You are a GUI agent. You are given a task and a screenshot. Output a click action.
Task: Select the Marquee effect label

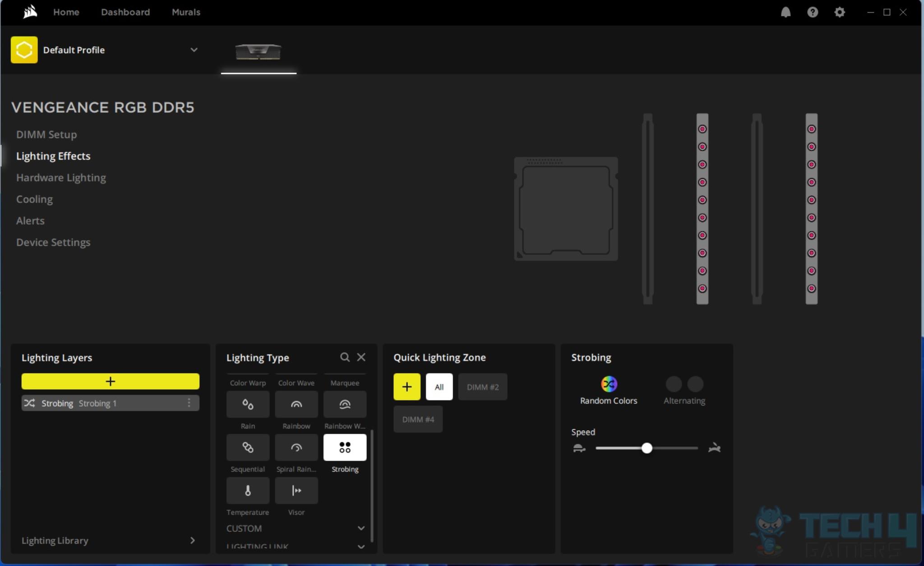(345, 383)
